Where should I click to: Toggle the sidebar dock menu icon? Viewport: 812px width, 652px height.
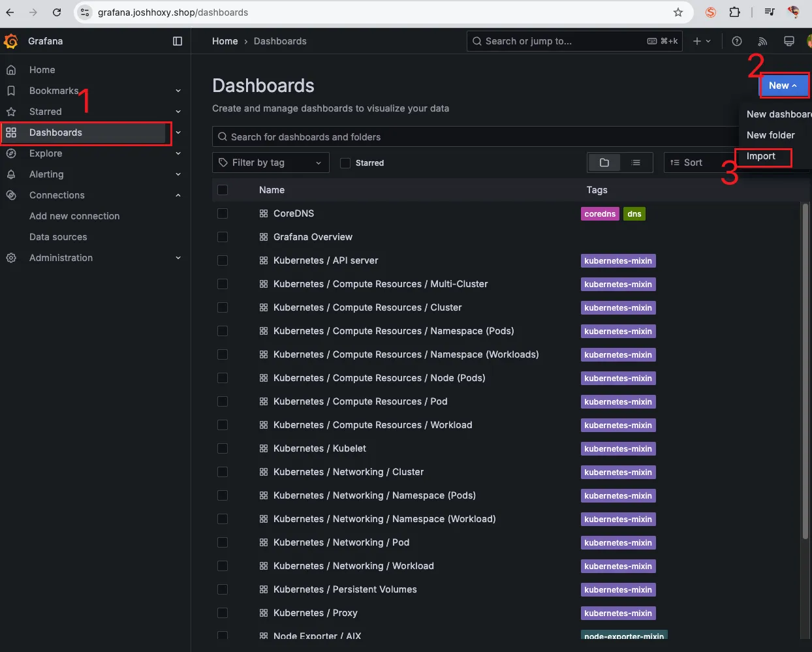177,41
